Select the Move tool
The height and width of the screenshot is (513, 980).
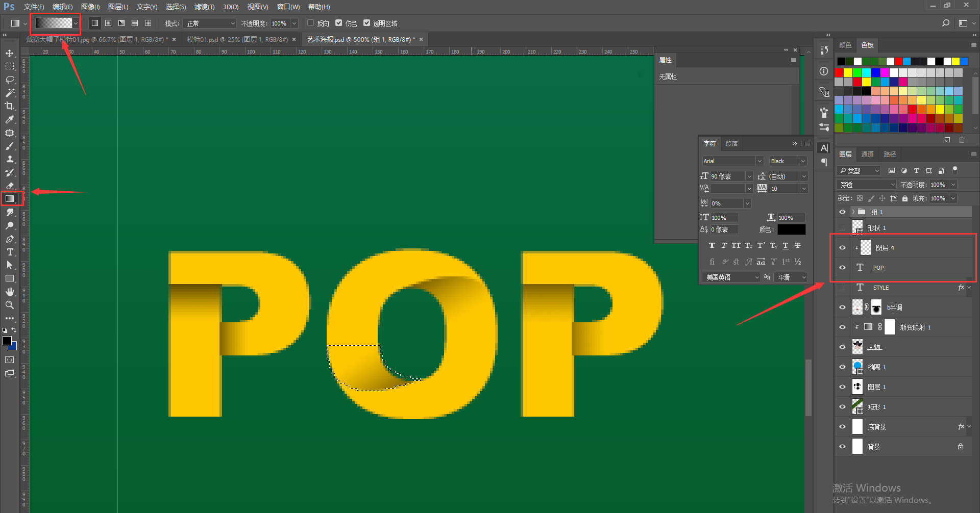pos(10,53)
